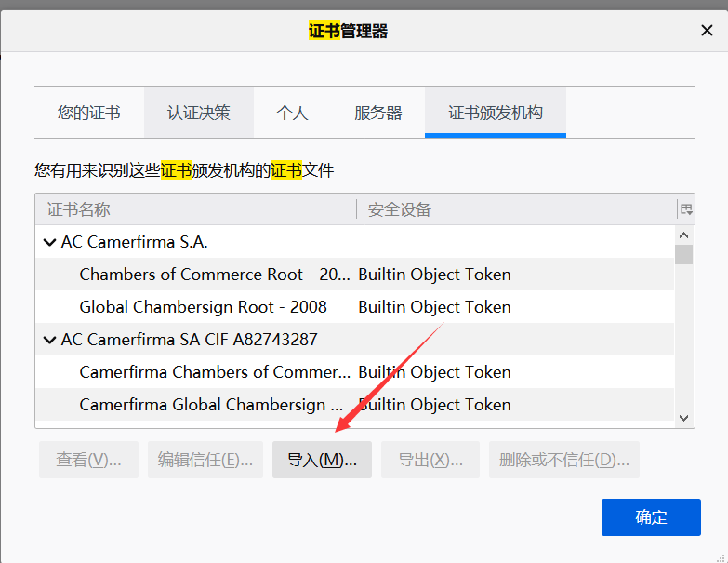Close the certificate manager dialog
The width and height of the screenshot is (728, 563).
pos(707,31)
